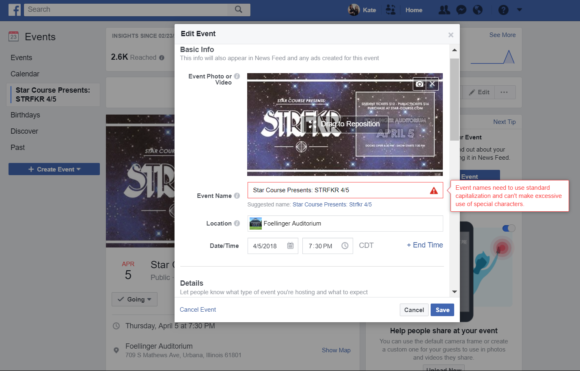Open the date calendar picker icon
This screenshot has height=371, width=580.
[x=290, y=246]
